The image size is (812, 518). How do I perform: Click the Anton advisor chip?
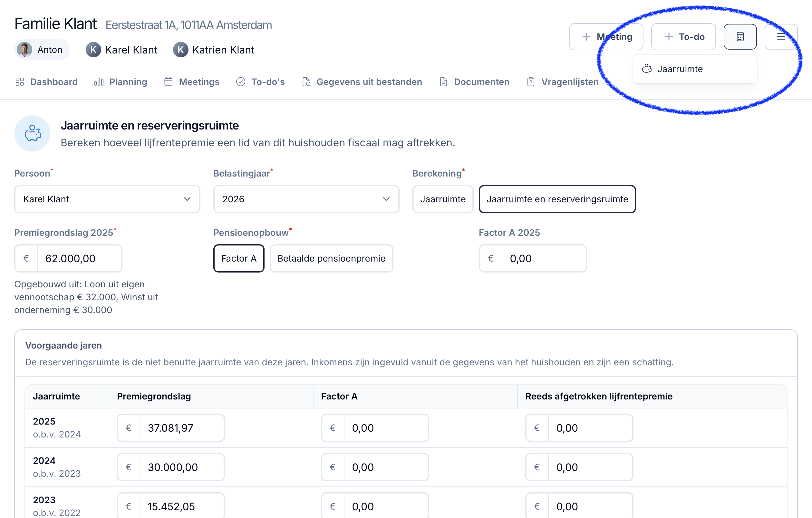(x=42, y=50)
